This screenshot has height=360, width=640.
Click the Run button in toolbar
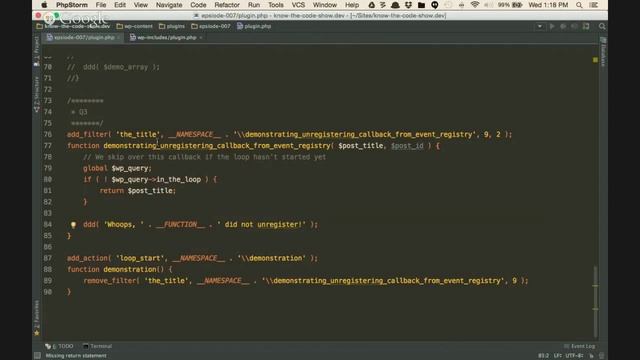(x=552, y=26)
